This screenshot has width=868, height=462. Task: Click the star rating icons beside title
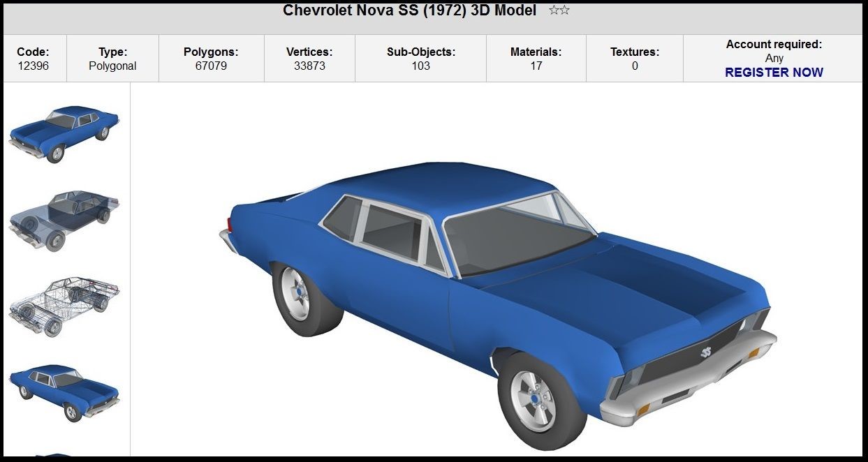pyautogui.click(x=559, y=10)
